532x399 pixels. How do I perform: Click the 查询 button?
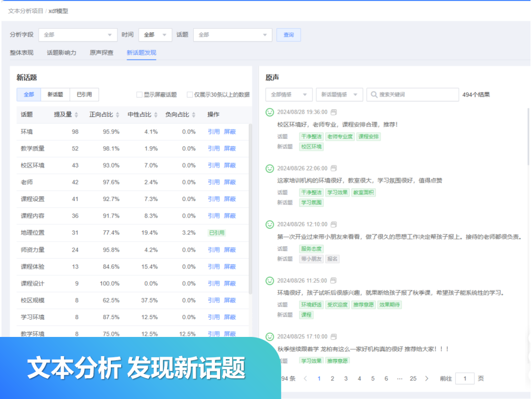pos(289,35)
